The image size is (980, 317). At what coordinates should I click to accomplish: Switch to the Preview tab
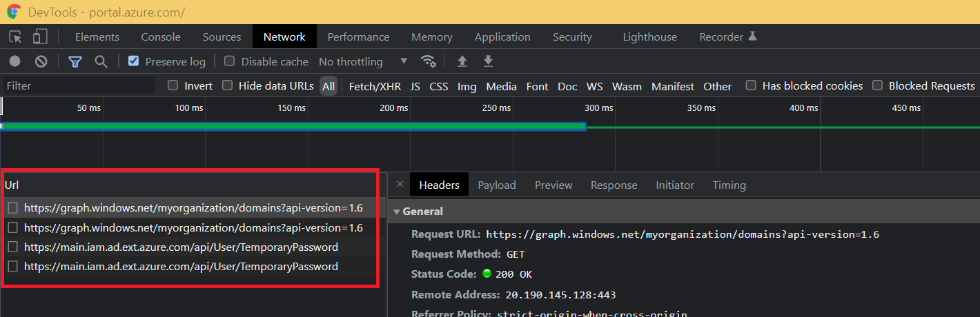point(553,185)
